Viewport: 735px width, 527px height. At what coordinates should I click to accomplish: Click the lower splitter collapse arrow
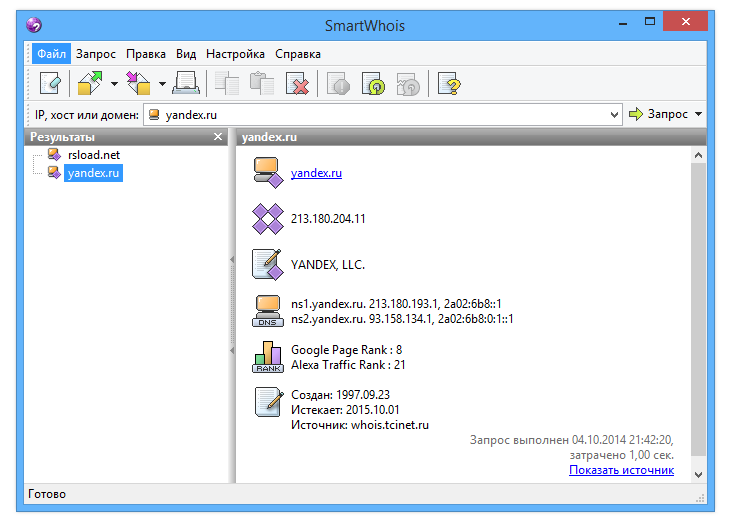click(x=232, y=350)
